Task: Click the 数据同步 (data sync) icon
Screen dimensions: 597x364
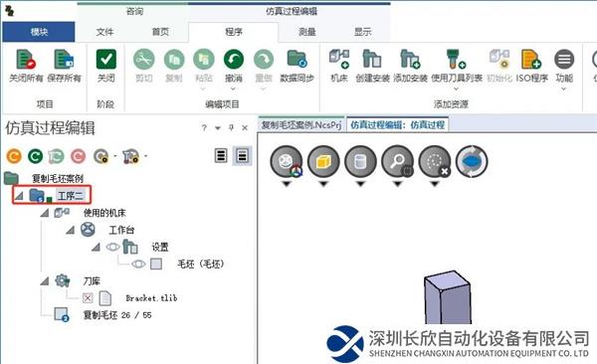Action: click(297, 60)
